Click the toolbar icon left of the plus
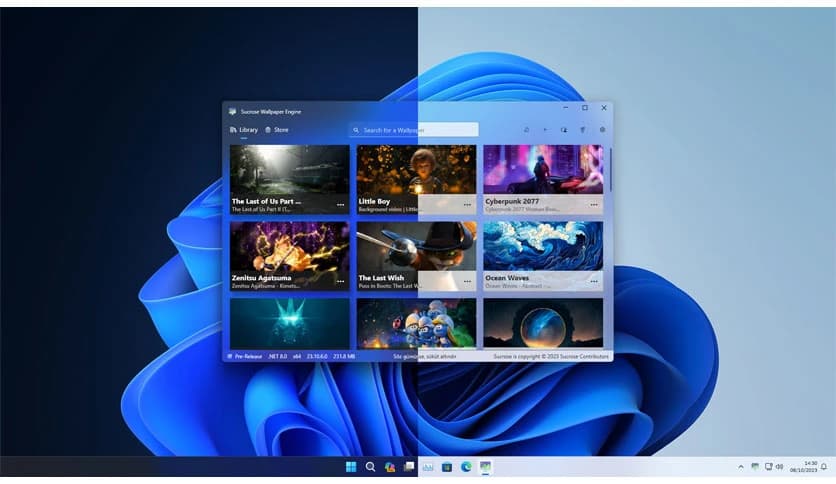Screen dimensions: 836x484 [526, 129]
